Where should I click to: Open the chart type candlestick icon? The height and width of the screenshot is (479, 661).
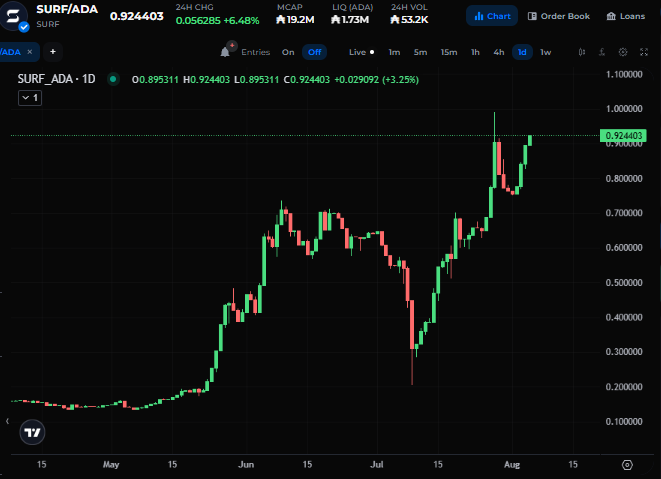tap(582, 52)
